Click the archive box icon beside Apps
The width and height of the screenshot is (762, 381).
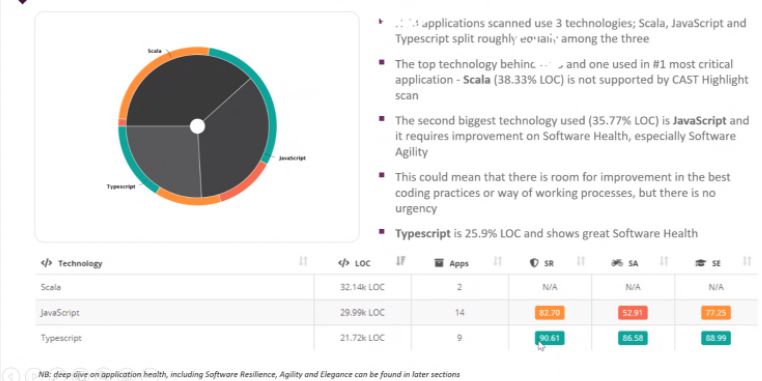[439, 263]
